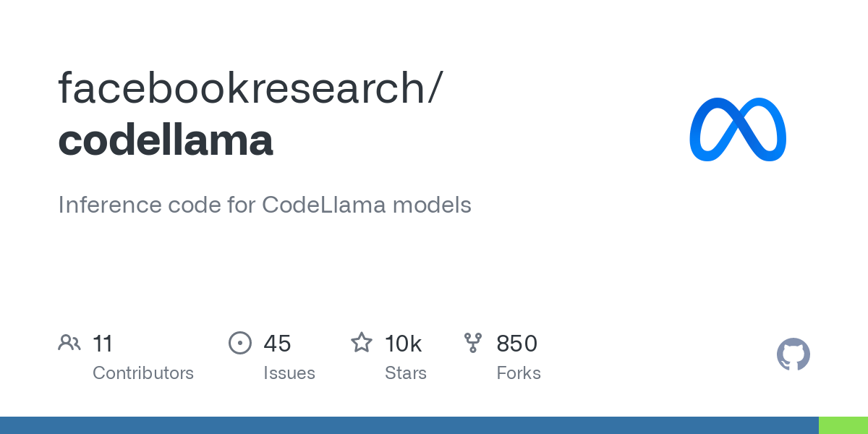The height and width of the screenshot is (434, 868).
Task: Click the word Inference in the description
Action: tap(109, 205)
